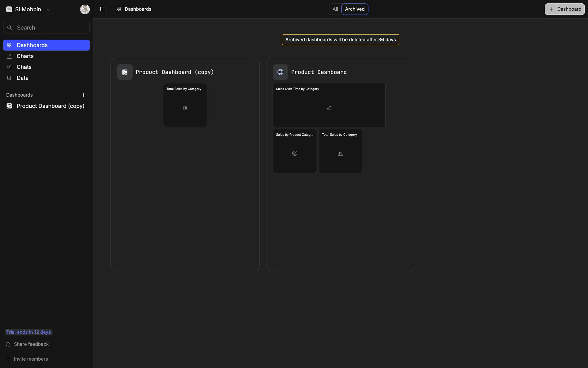The width and height of the screenshot is (588, 368).
Task: Open the Charts section in sidebar
Action: (25, 56)
